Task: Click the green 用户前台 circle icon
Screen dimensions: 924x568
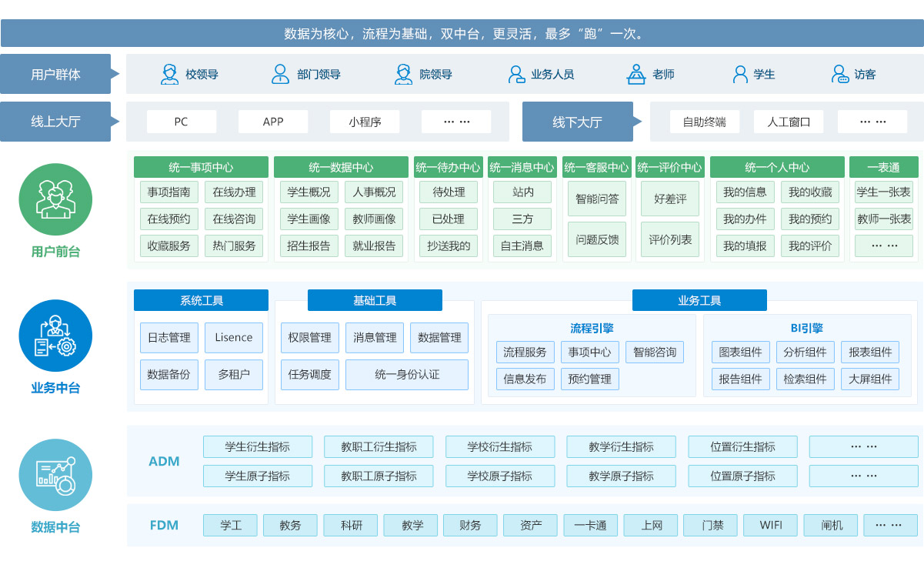Action: click(55, 199)
